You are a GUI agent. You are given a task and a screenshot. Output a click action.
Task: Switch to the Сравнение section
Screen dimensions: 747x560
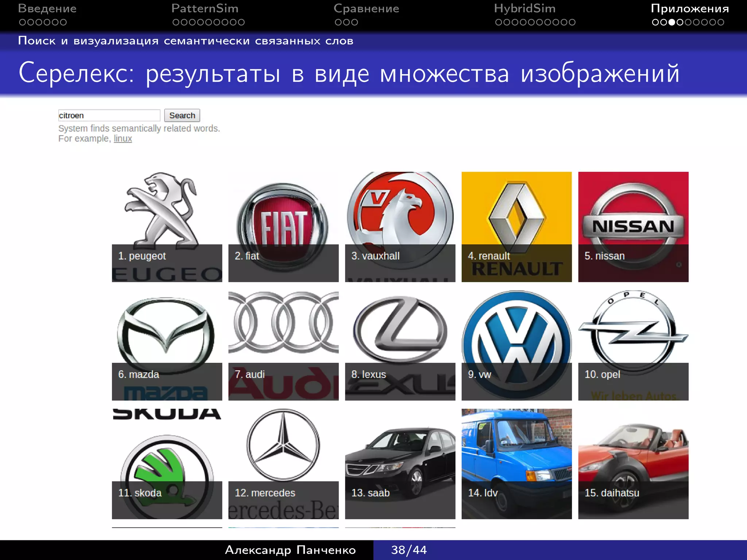[x=366, y=8]
